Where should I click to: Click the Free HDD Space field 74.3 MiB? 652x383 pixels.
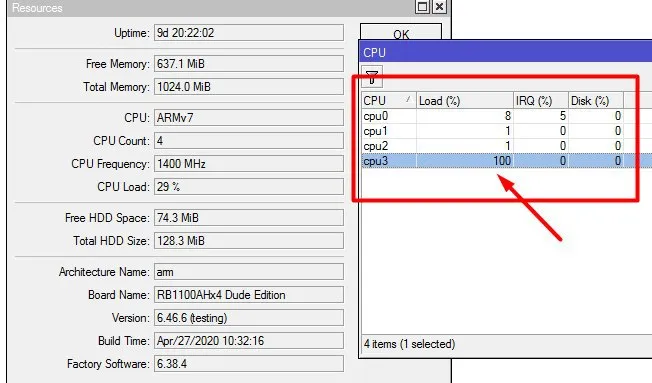coord(249,217)
